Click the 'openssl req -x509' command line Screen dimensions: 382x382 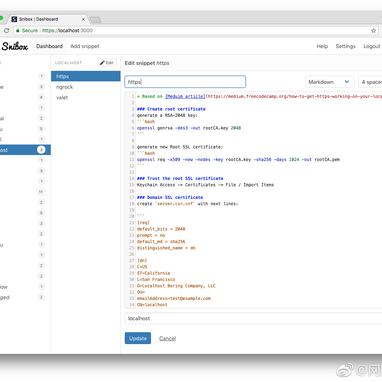coord(238,160)
